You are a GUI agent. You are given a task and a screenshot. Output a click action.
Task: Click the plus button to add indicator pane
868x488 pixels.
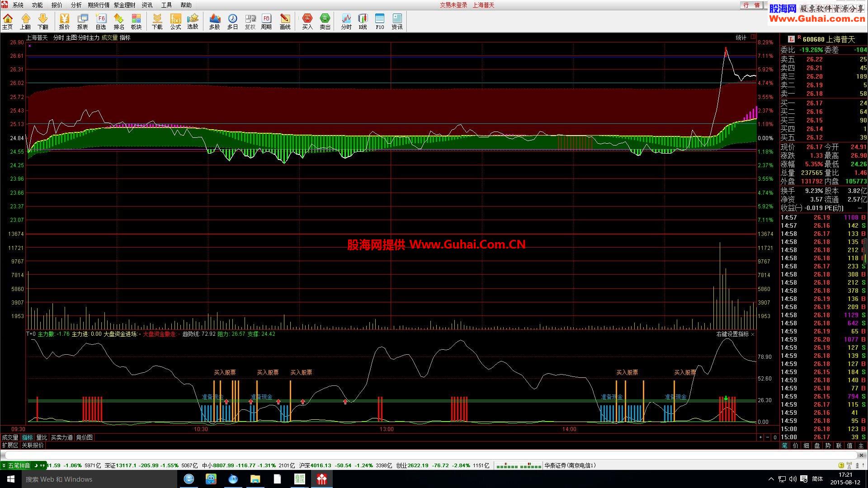760,437
